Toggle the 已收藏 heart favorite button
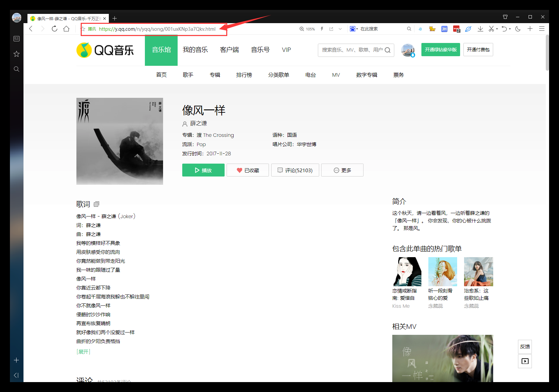Screen dimensions: 559x392 click(248, 170)
